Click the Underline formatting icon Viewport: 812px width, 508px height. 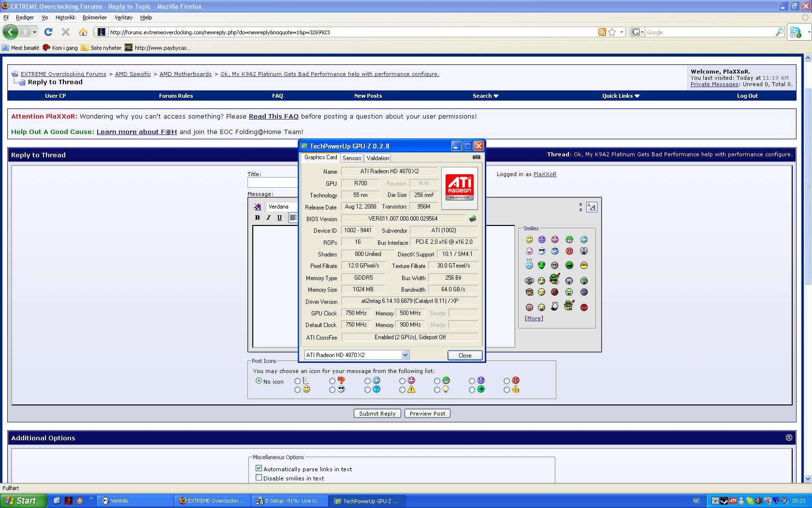coord(279,218)
